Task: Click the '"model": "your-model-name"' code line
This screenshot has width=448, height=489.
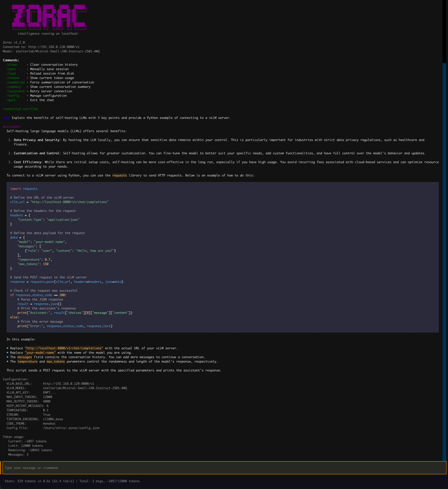Action: tap(42, 242)
